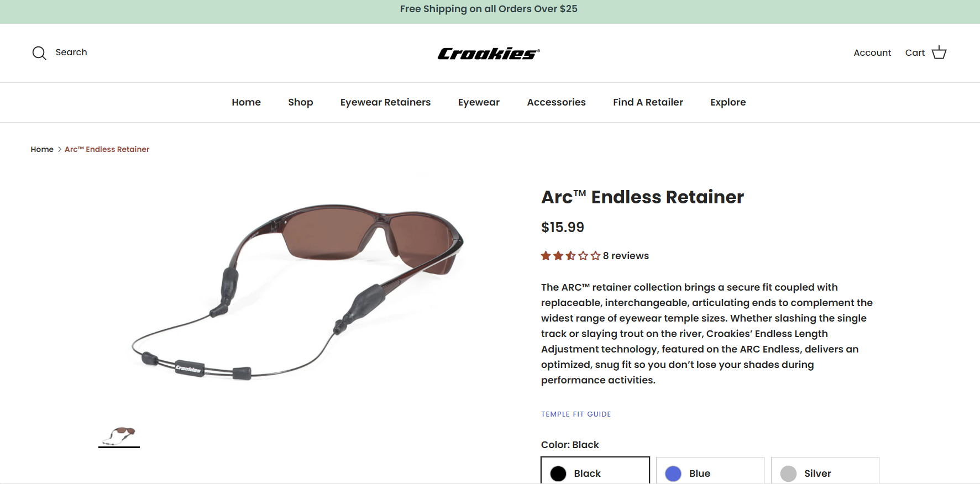Open the Temple Fit Guide link
980x484 pixels.
[576, 414]
